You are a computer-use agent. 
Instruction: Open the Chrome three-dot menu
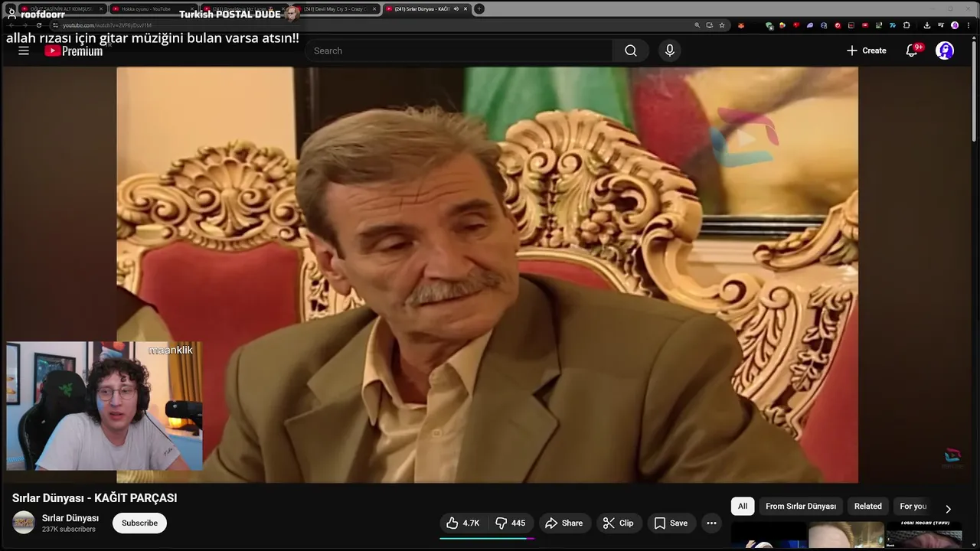pyautogui.click(x=969, y=25)
